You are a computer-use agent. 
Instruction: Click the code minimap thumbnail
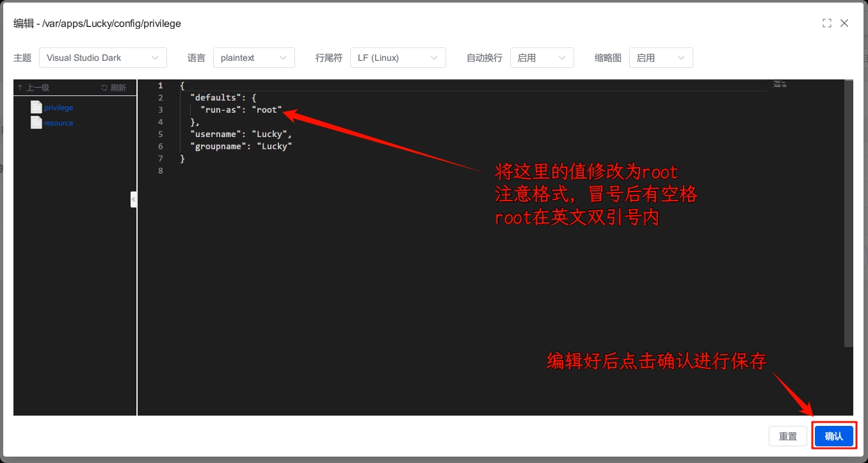[x=780, y=84]
